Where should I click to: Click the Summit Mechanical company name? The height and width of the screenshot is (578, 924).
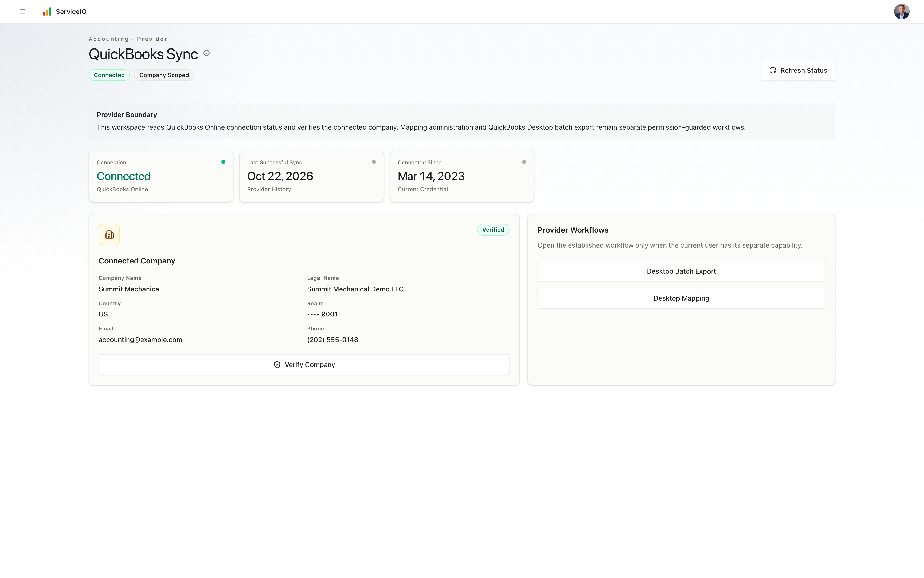pyautogui.click(x=130, y=289)
